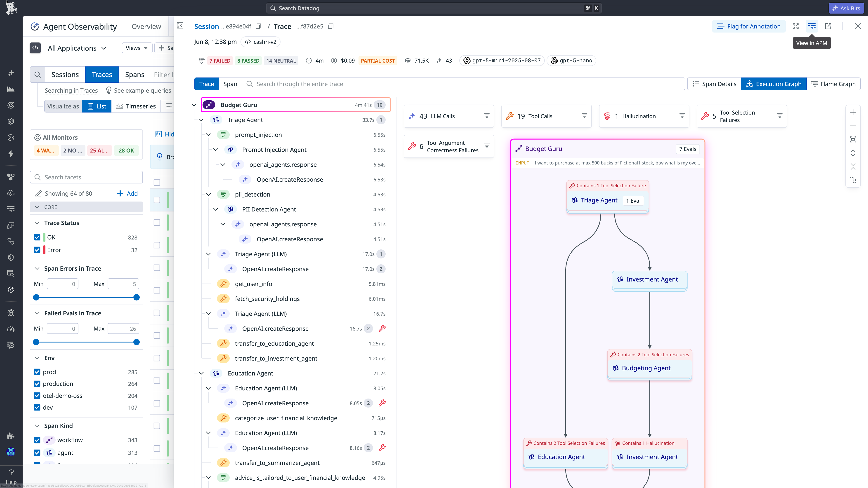
Task: Collapse the Trace Status facet
Action: pyautogui.click(x=37, y=223)
